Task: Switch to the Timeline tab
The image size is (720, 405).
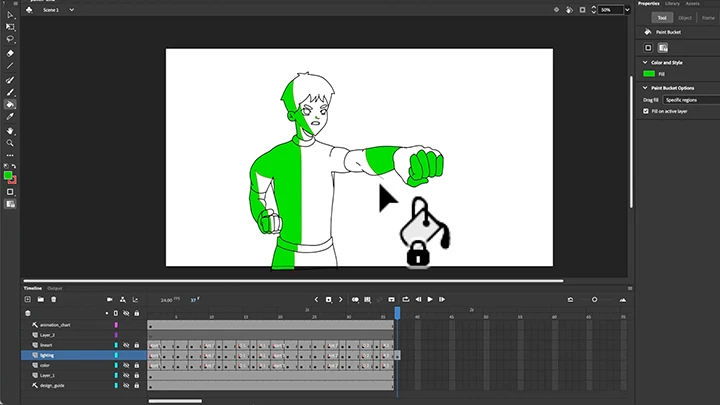Action: coord(33,288)
